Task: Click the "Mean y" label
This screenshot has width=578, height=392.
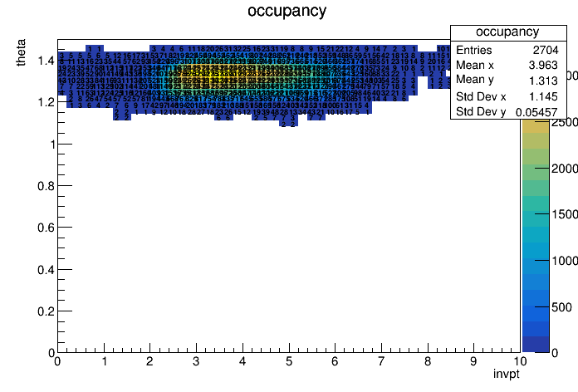Action: [x=475, y=80]
